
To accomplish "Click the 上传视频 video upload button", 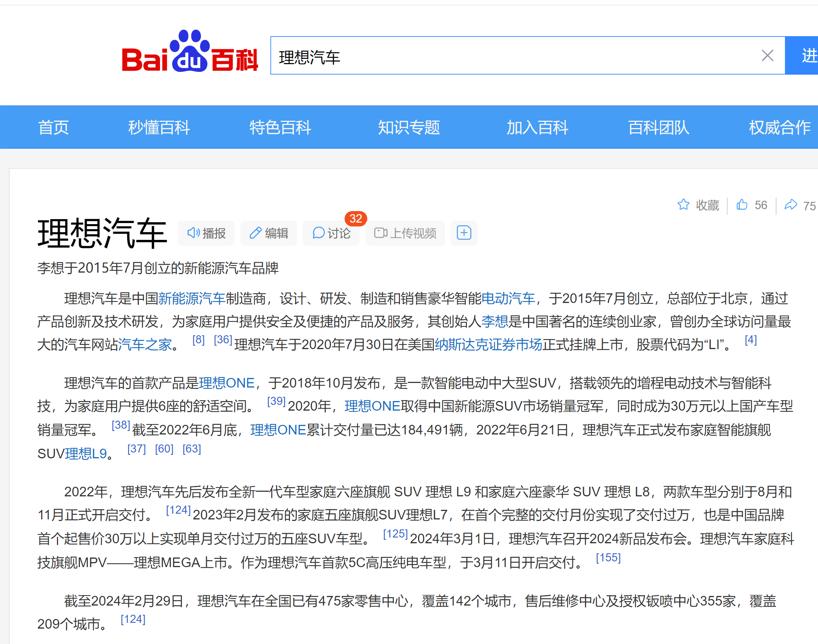I will click(405, 233).
